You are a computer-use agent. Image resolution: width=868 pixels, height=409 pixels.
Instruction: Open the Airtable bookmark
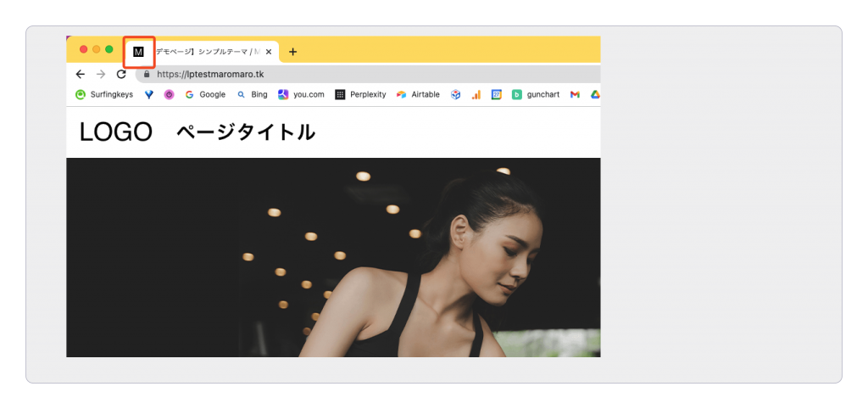418,94
